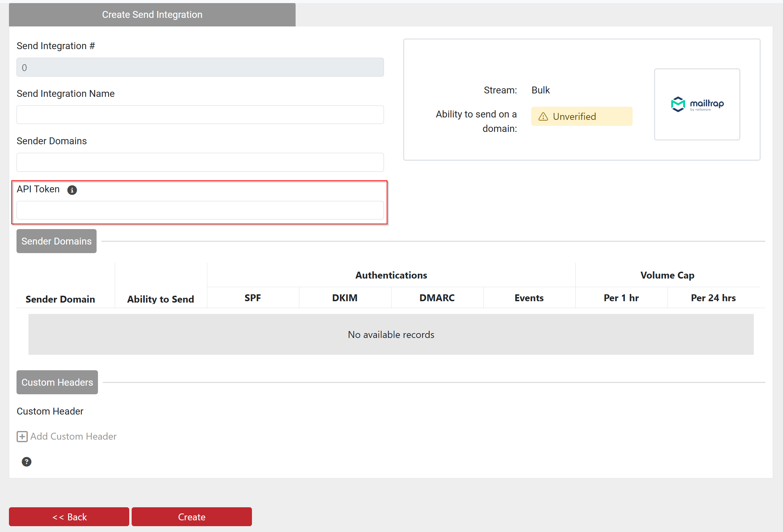Click inside the API Token text field

[200, 210]
